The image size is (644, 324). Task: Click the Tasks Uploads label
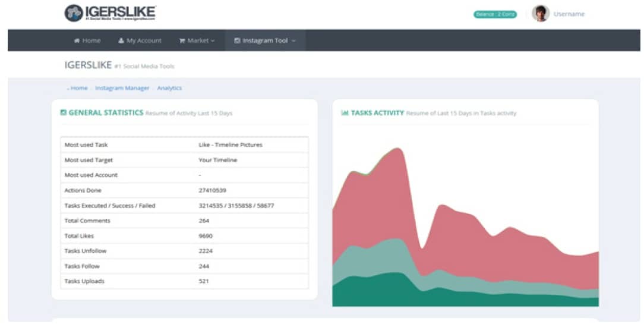[84, 281]
